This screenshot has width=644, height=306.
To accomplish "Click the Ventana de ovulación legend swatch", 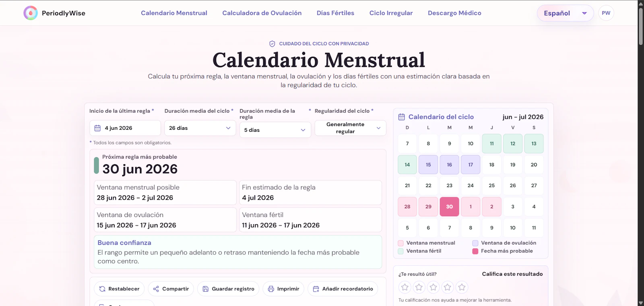I will click(x=475, y=243).
